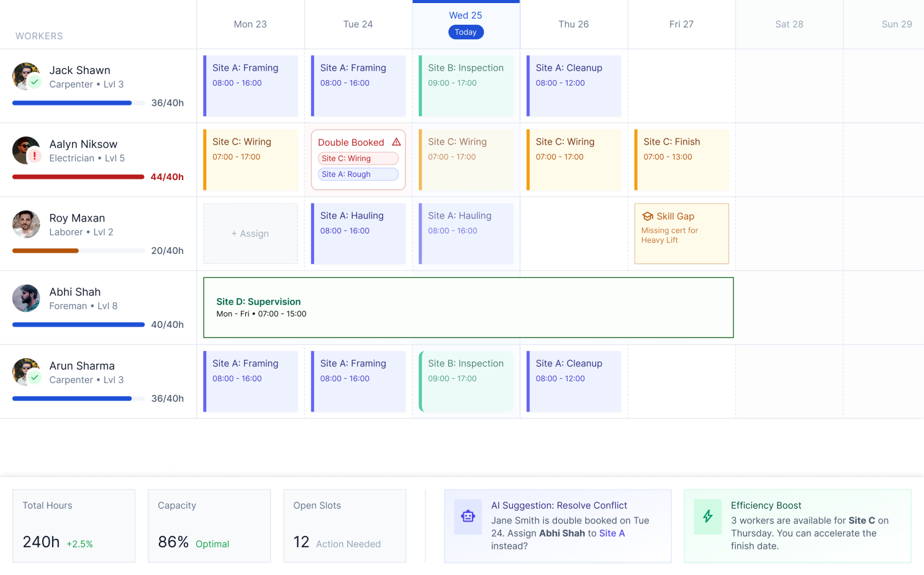The width and height of the screenshot is (924, 575).
Task: Click Jack Shawn's green check status badge
Action: (35, 82)
